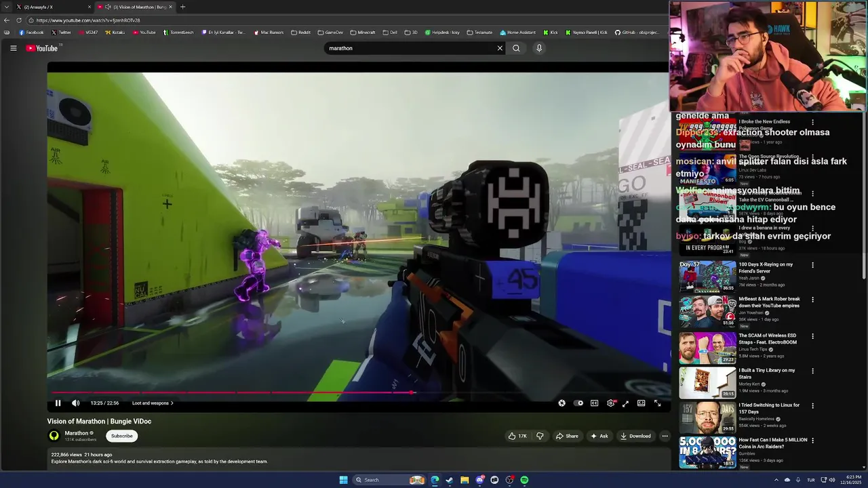Expand the Reddit bookmarks folder
This screenshot has height=488, width=868.
300,33
